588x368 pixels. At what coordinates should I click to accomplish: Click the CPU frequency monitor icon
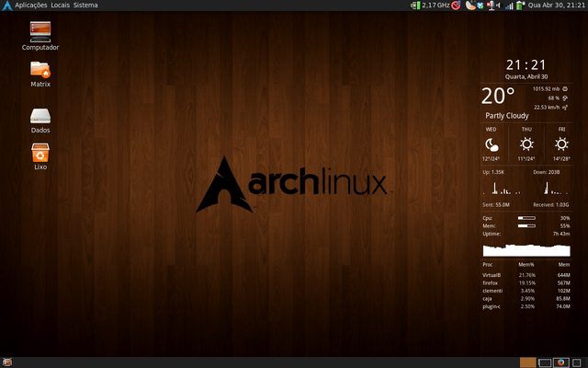pyautogui.click(x=415, y=6)
